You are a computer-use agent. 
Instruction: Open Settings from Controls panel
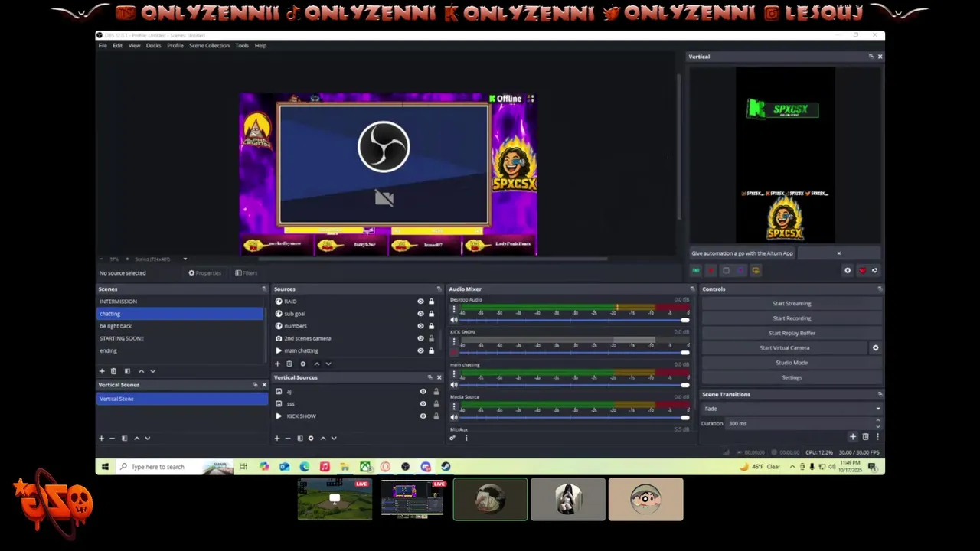[792, 377]
